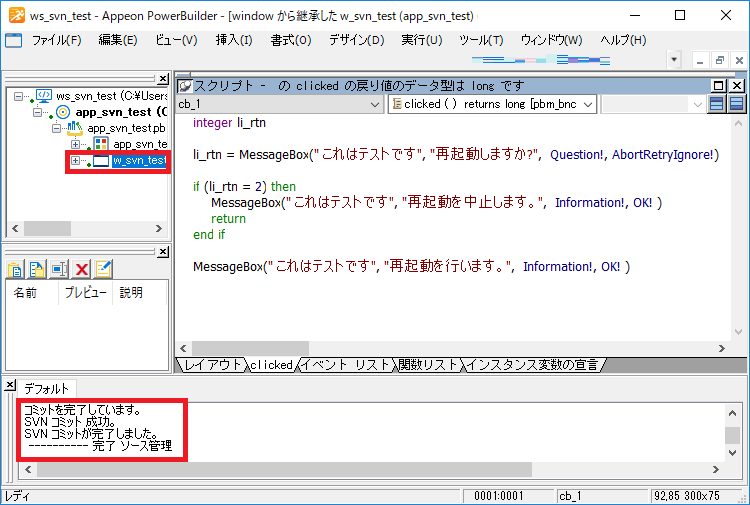Minimize the inner document window

[700, 60]
